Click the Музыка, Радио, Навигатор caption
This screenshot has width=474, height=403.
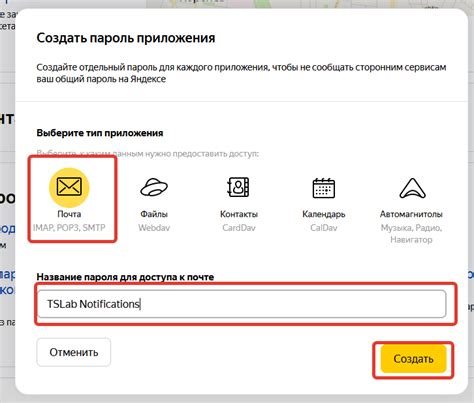click(x=411, y=234)
